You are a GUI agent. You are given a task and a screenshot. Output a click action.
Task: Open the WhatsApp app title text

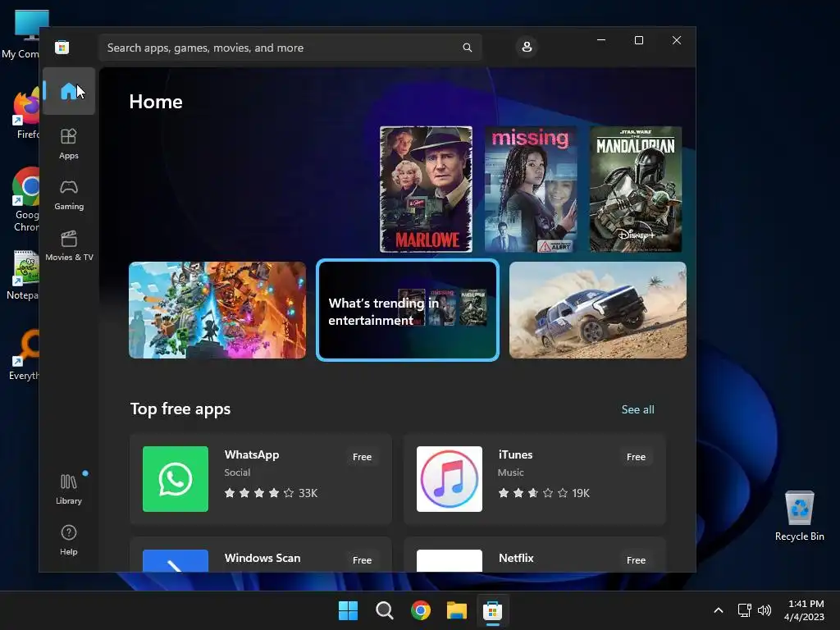[x=252, y=454]
